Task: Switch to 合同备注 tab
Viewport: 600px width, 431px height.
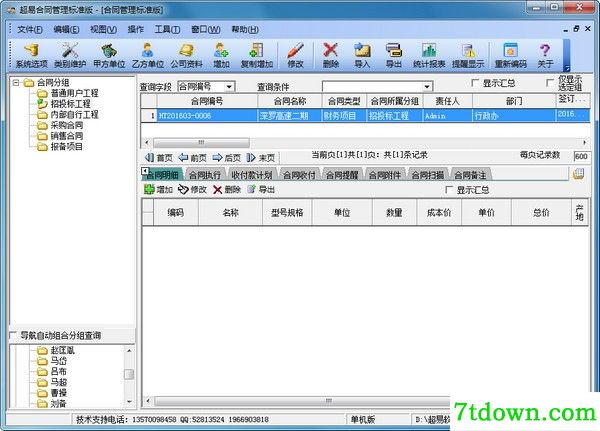Action: 470,175
